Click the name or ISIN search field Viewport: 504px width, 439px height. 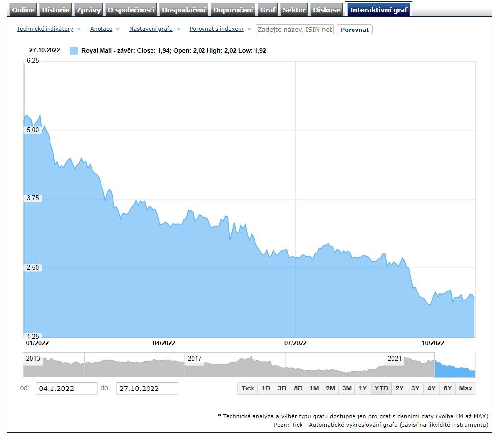[x=295, y=29]
